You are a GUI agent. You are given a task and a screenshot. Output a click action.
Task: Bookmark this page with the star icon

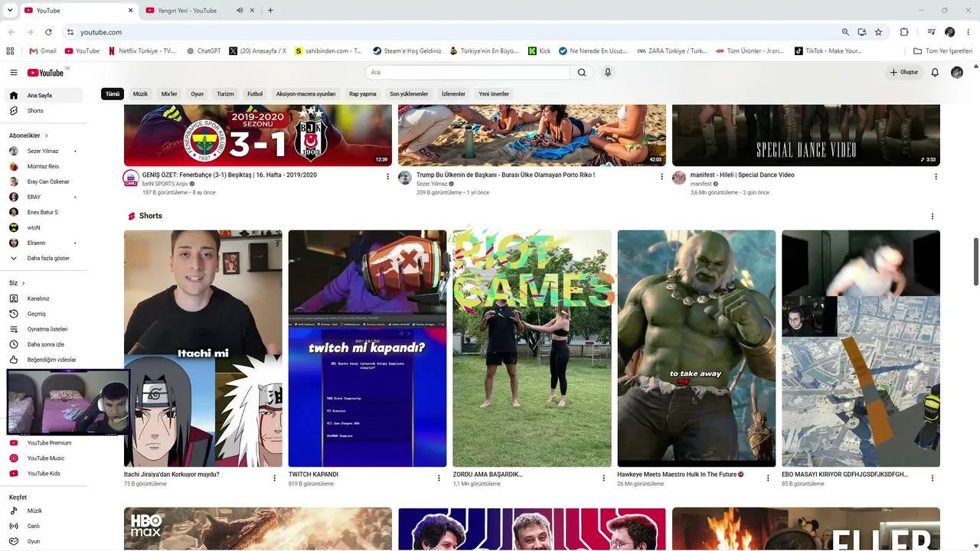[x=878, y=32]
